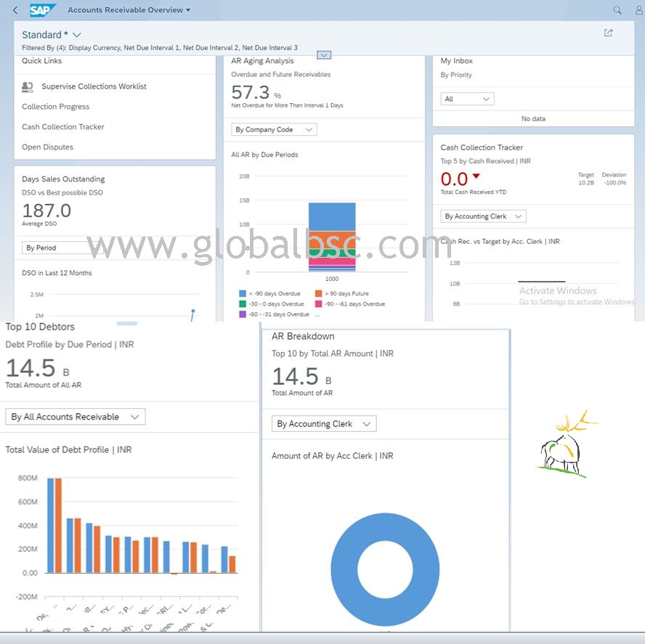Viewport: 645px width, 644px height.
Task: Open the search magnifier icon
Action: coord(617,10)
